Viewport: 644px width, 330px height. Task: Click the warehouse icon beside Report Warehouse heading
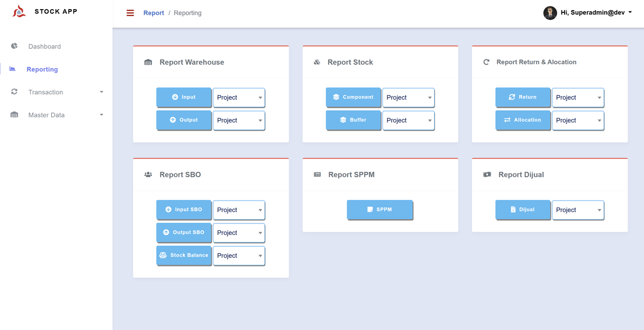pyautogui.click(x=148, y=62)
